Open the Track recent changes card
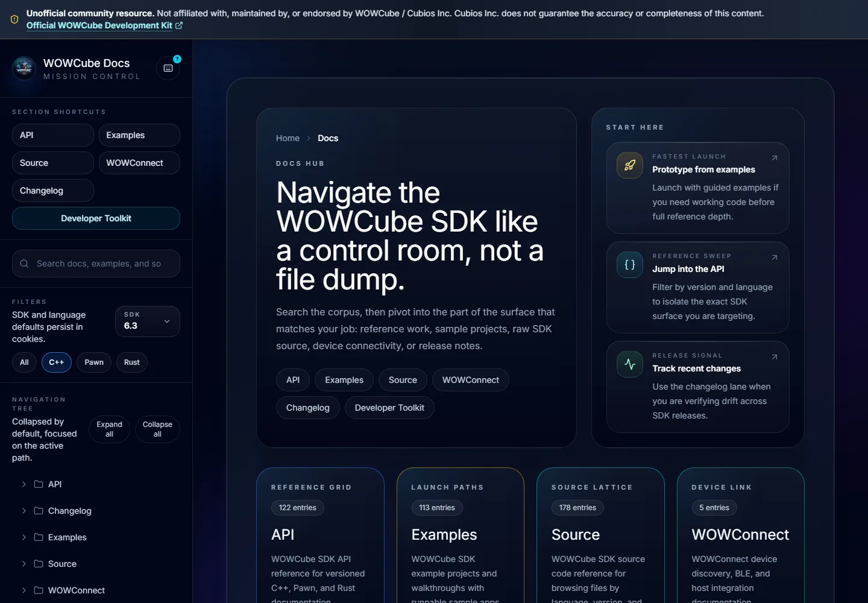This screenshot has width=868, height=603. point(698,387)
